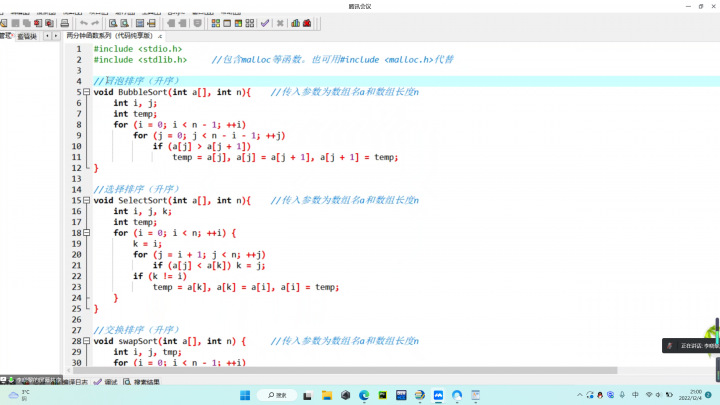Collapse the swapSort function fold at line 28

(x=88, y=341)
